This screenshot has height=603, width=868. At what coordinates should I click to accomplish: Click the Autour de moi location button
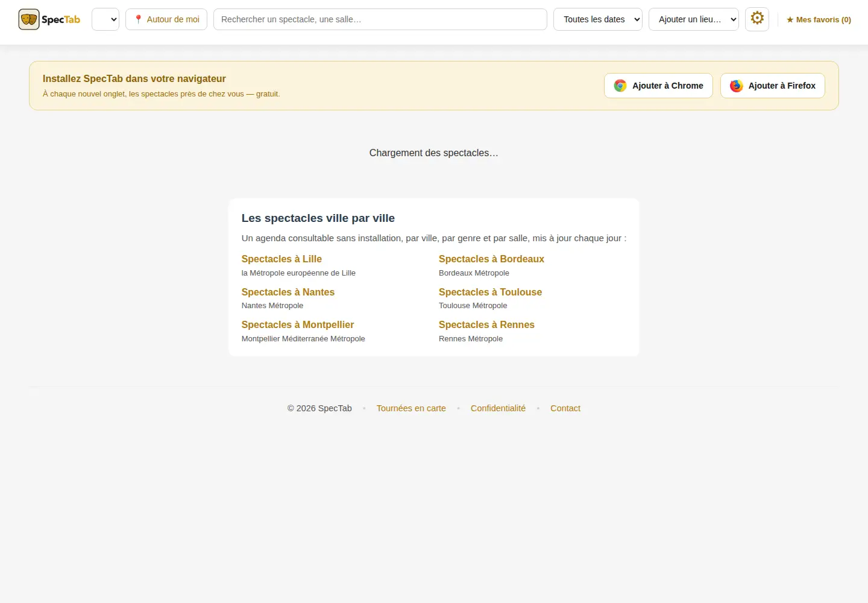(x=166, y=19)
